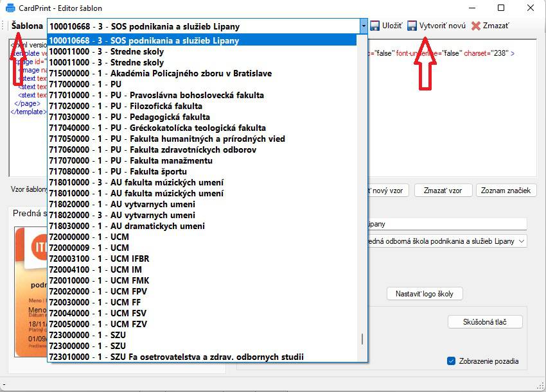Viewport: 546px width, 392px height.
Task: Open the school name dropdown with Lipany
Action: pyautogui.click(x=521, y=241)
